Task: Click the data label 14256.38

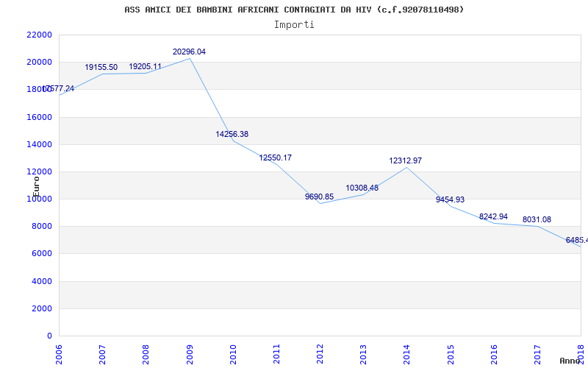Action: coord(232,134)
